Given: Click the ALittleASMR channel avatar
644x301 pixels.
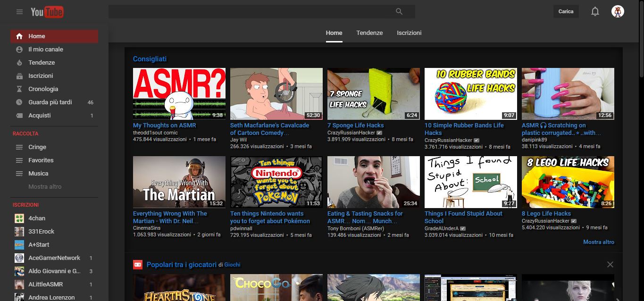Looking at the screenshot, I should [x=19, y=284].
